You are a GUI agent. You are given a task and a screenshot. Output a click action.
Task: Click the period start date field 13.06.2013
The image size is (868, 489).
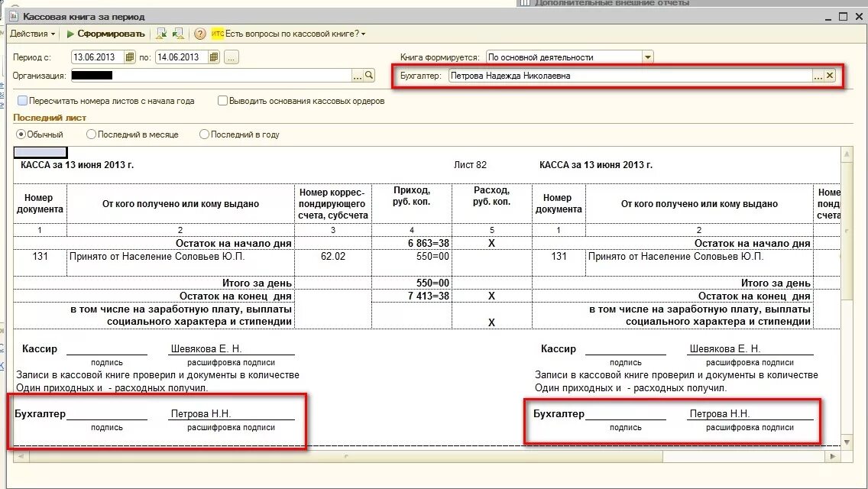point(98,57)
